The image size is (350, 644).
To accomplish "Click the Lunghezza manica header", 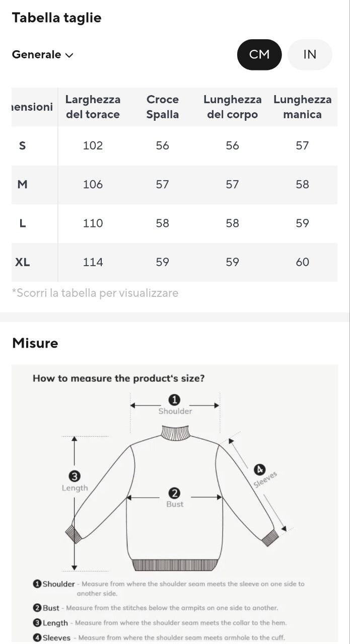I will click(302, 107).
